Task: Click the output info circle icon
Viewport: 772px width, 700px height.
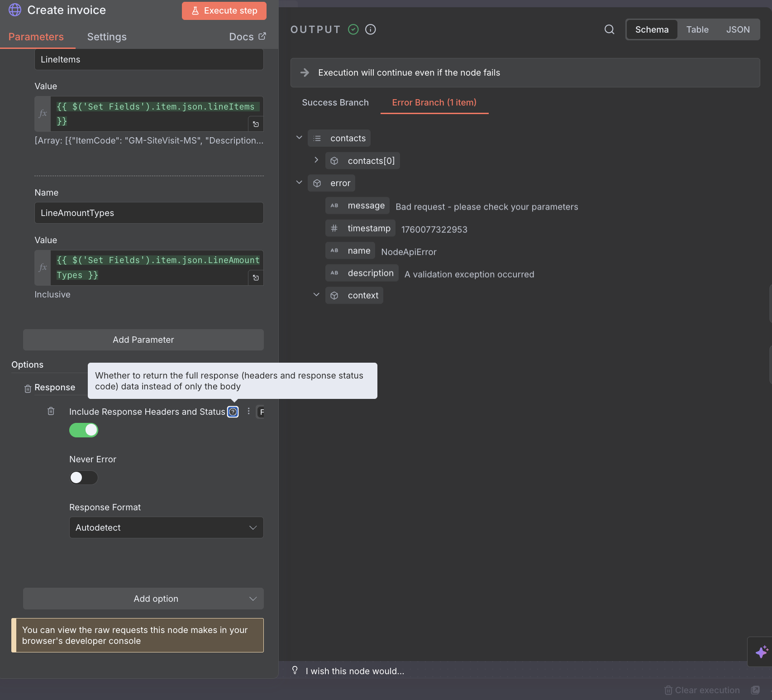Action: pos(370,29)
